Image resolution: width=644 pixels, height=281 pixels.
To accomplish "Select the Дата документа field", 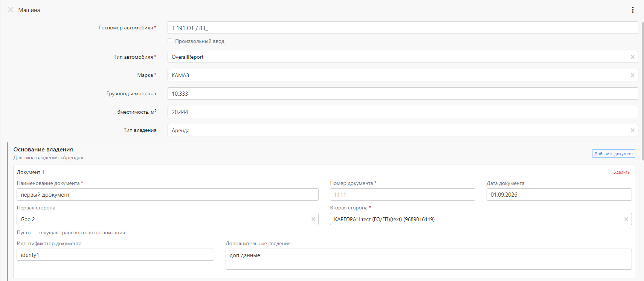I will (559, 195).
